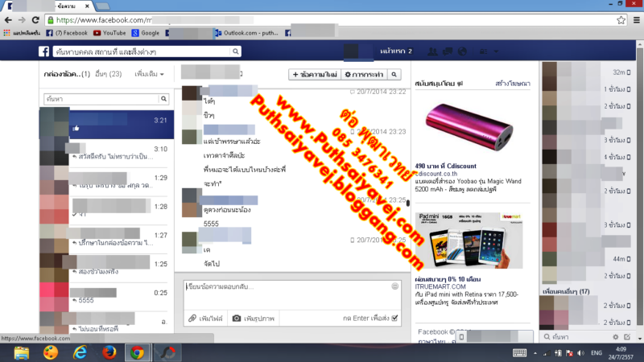This screenshot has width=644, height=362.
Task: Open messages icon in header
Action: pyautogui.click(x=448, y=51)
